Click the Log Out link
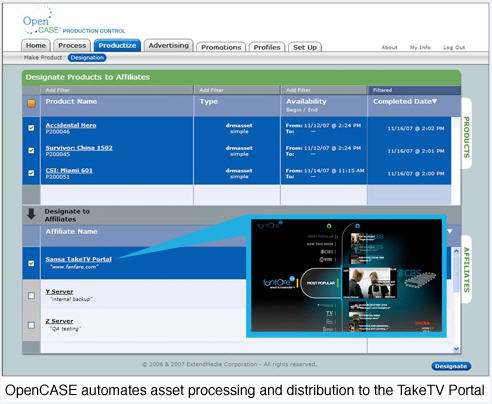 [454, 47]
